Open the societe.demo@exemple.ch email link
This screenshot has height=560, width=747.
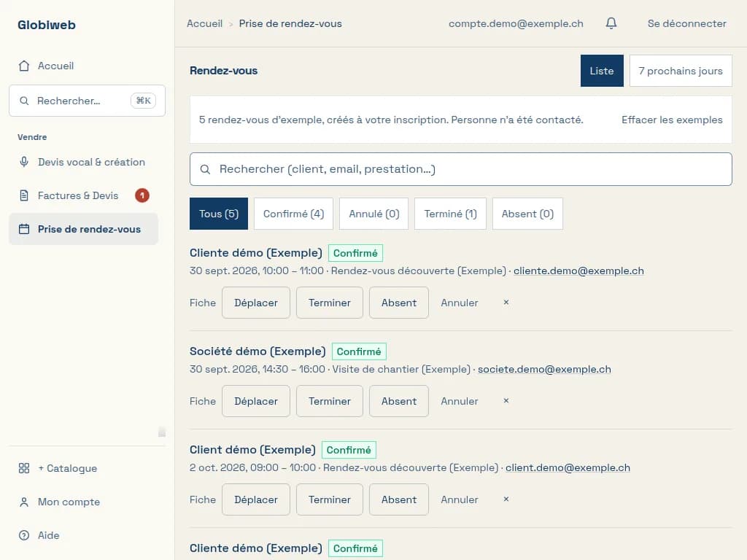coord(544,369)
